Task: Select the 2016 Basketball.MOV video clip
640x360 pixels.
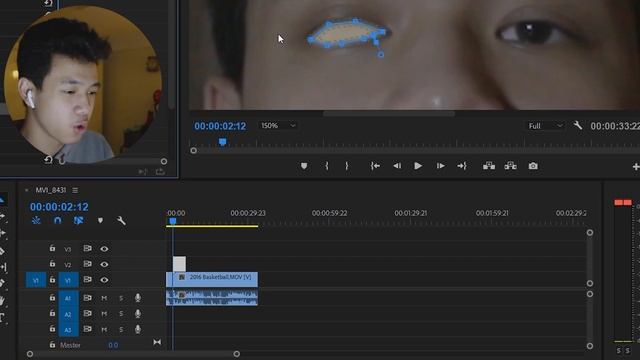Action: (x=212, y=279)
